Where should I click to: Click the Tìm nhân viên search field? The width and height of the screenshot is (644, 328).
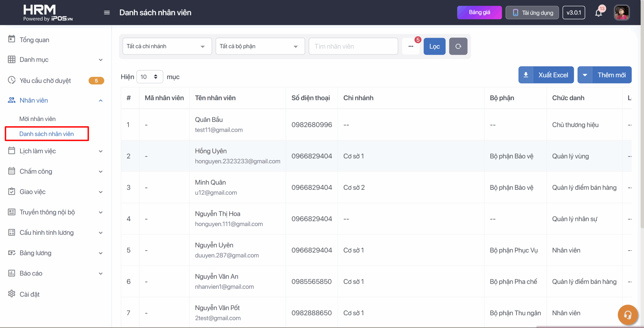click(353, 46)
